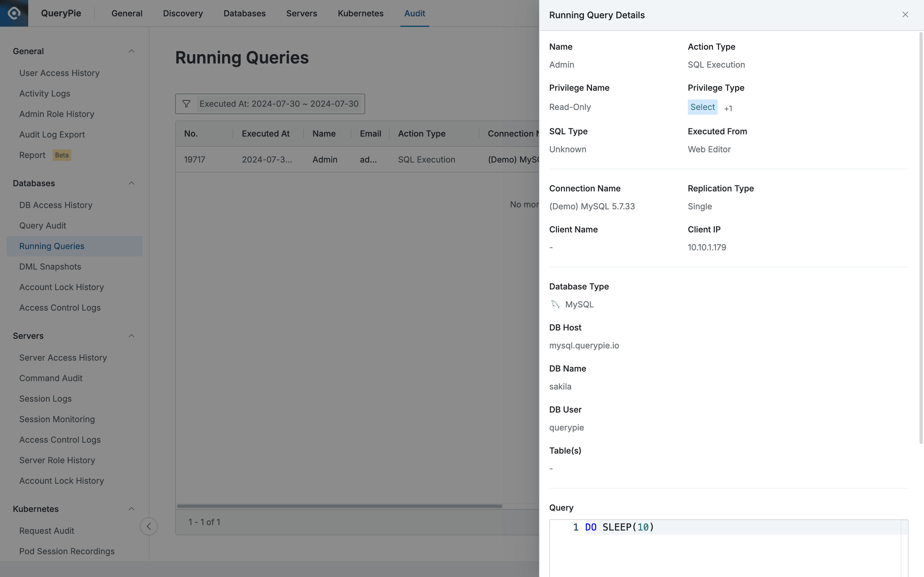
Task: Click the MySQL database type icon
Action: 556,304
